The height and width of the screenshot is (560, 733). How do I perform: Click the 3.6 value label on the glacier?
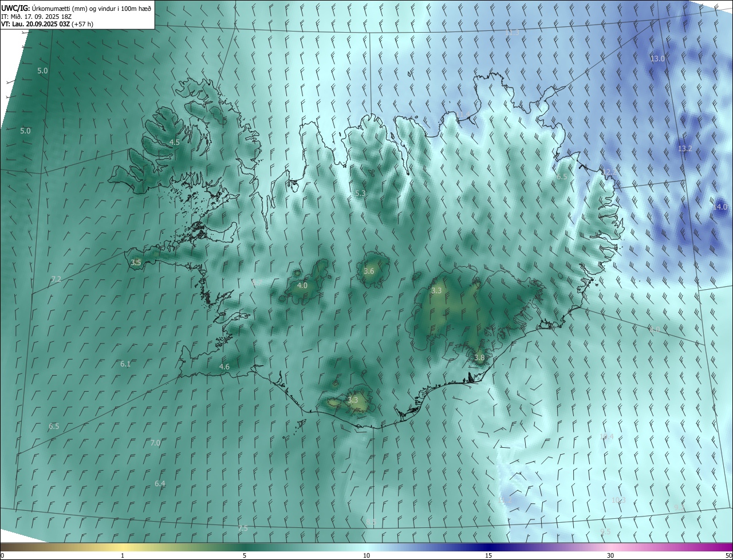point(369,271)
